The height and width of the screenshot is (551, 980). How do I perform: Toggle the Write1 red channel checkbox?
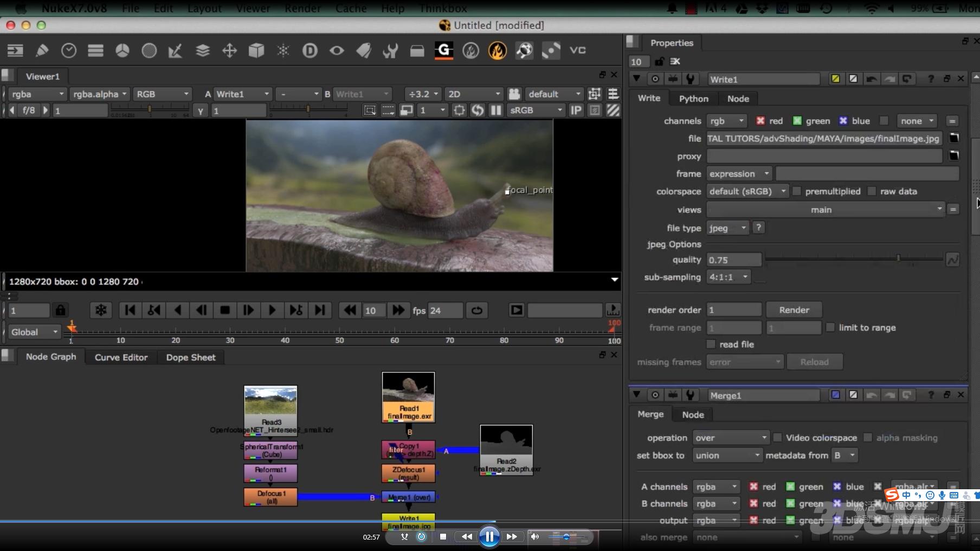760,121
